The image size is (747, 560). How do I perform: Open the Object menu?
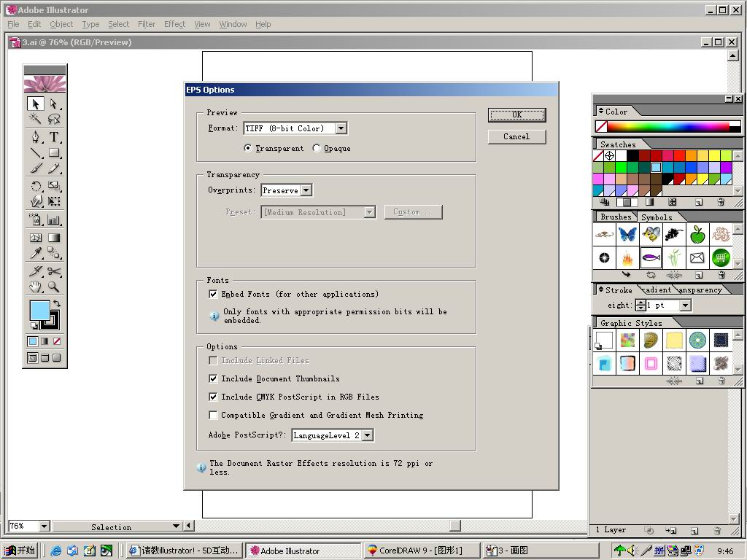coord(61,24)
